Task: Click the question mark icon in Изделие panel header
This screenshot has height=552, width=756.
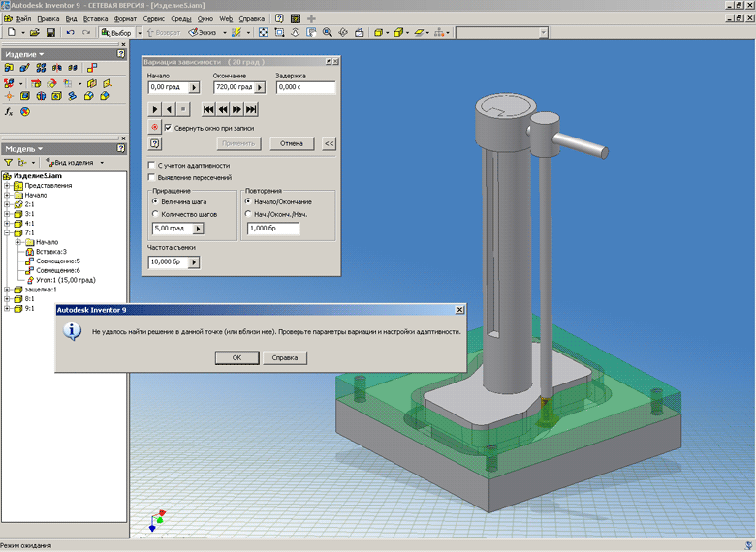Action: 120,54
